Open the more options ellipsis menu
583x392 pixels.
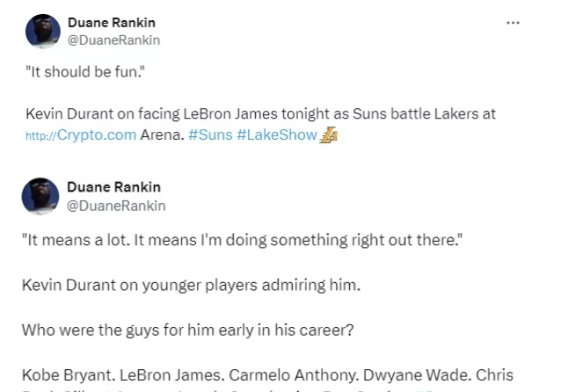pos(513,22)
